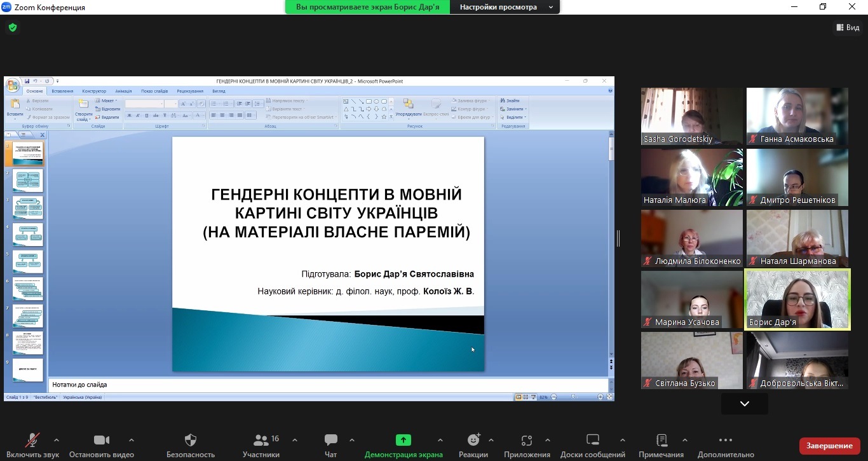
Task: Click the zoom out minus button
Action: (554, 397)
